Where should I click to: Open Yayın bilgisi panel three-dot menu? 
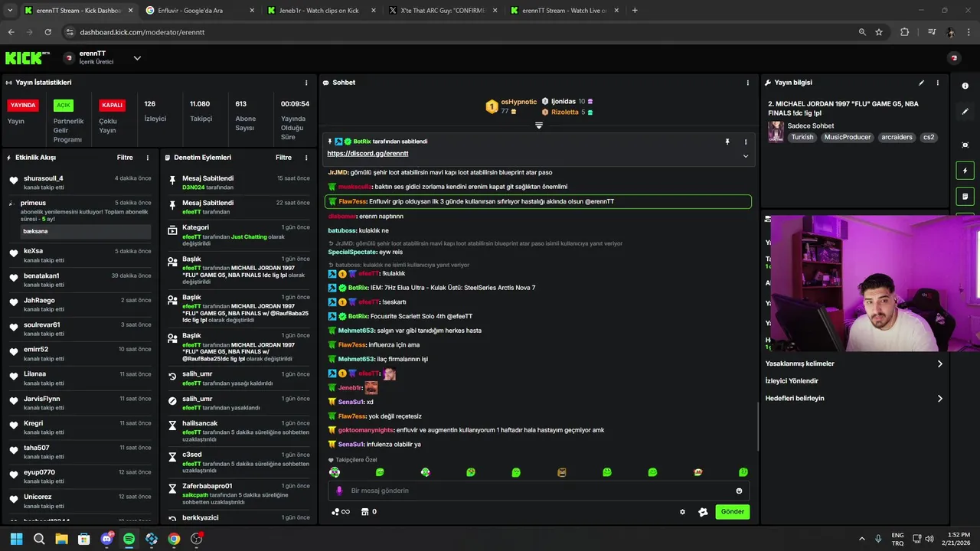coord(937,83)
